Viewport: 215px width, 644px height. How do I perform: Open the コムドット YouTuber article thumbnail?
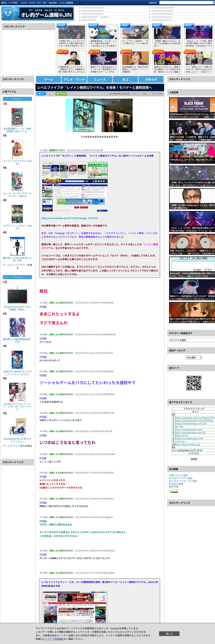click(192, 199)
